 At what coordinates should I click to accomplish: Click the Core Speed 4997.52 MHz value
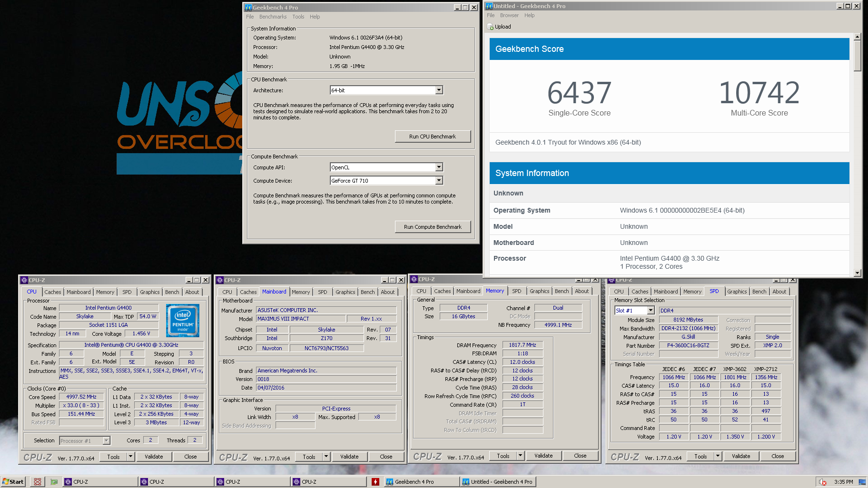point(81,397)
